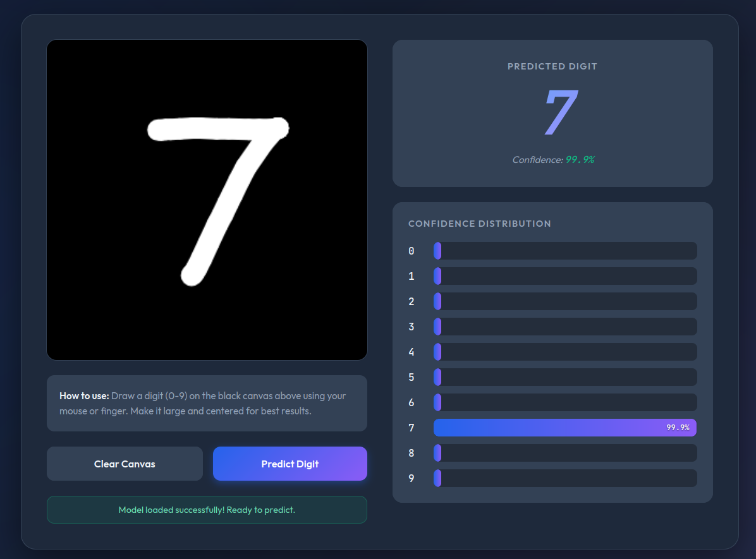Image resolution: width=756 pixels, height=559 pixels.
Task: Click the model loaded success message banner
Action: pyautogui.click(x=207, y=510)
